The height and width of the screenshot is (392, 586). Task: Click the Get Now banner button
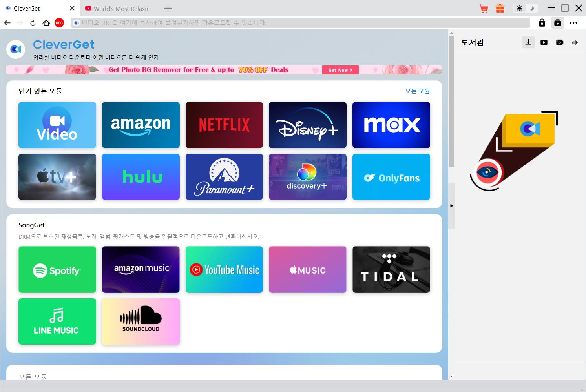coord(340,70)
